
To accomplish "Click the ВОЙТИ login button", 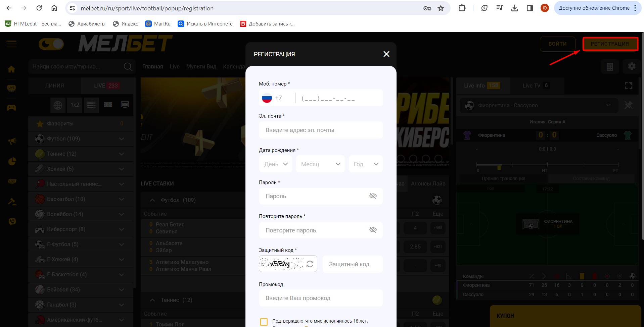I will [557, 44].
